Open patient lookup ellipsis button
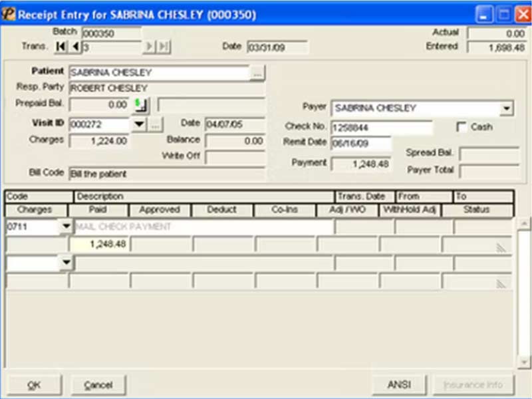The width and height of the screenshot is (532, 399). [x=257, y=73]
